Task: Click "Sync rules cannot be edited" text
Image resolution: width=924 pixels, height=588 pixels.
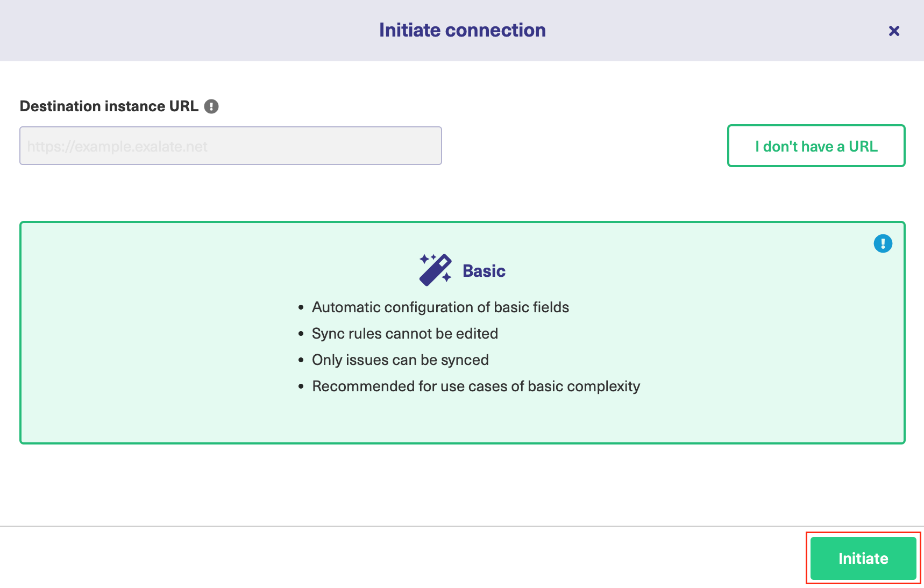Action: tap(404, 334)
